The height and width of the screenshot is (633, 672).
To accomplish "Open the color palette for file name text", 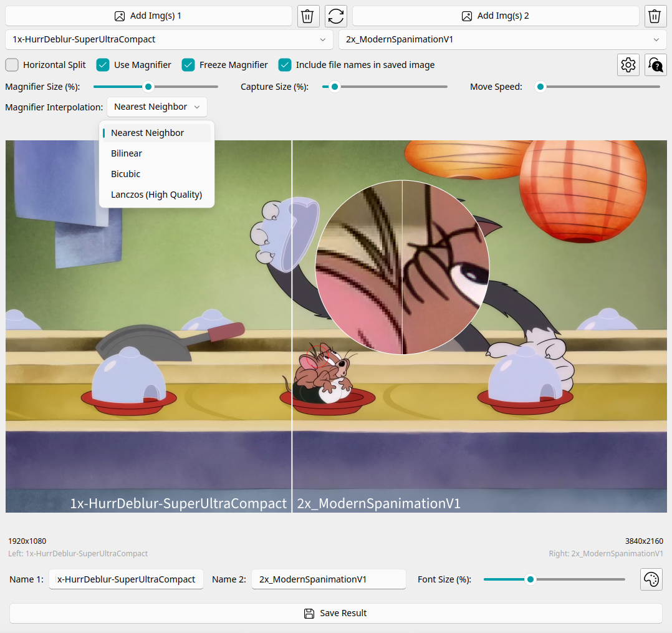I will pos(651,579).
